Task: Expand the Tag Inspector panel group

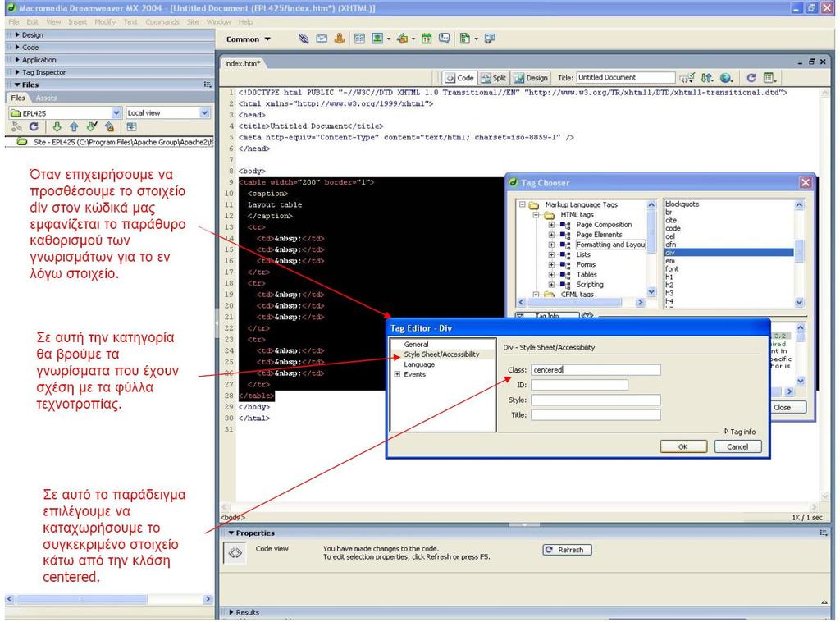Action: pos(18,71)
